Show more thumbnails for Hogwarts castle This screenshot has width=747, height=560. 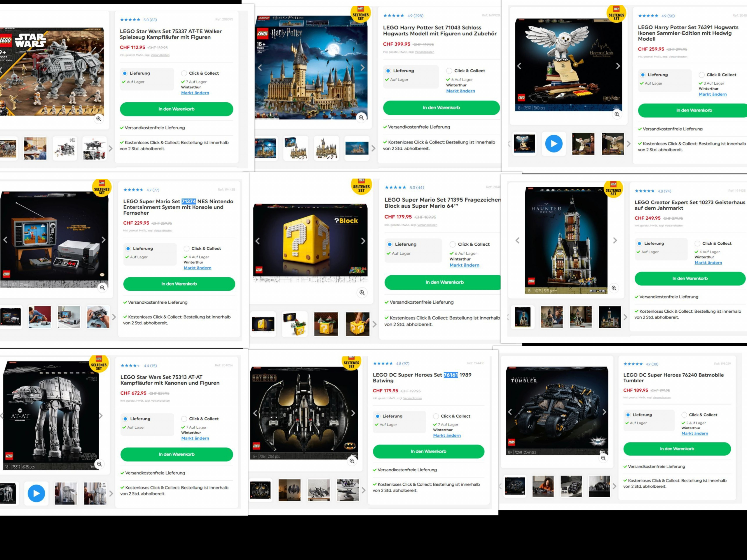click(373, 148)
